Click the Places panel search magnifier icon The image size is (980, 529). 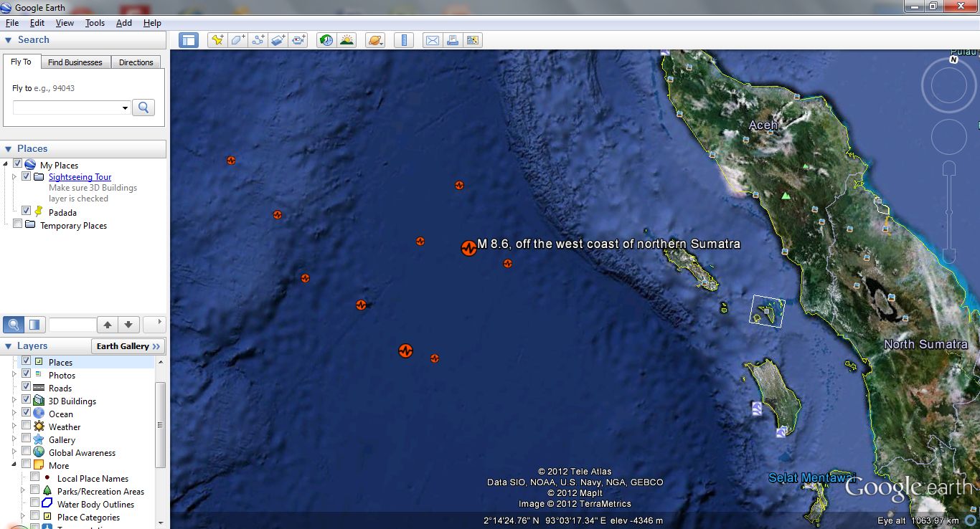[x=13, y=325]
